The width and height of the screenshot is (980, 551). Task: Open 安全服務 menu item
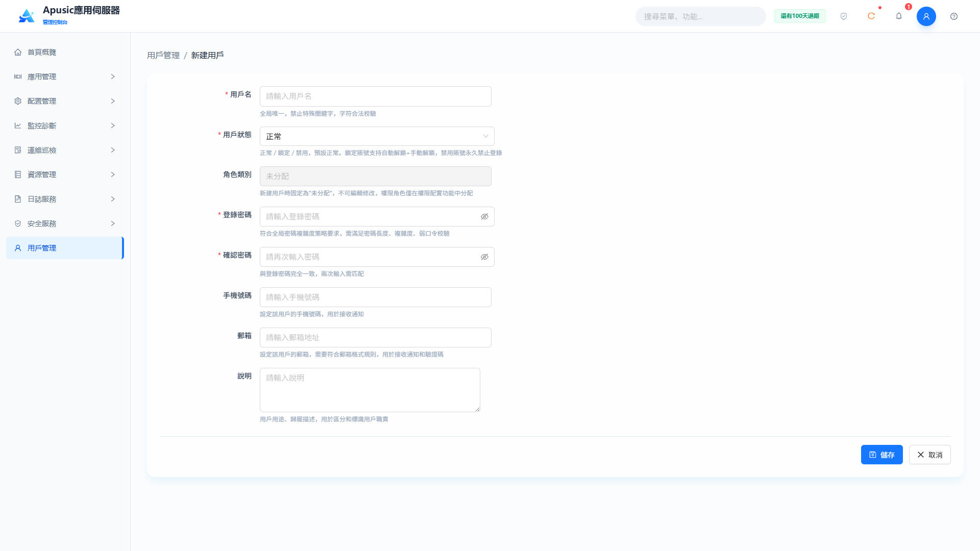pyautogui.click(x=65, y=223)
